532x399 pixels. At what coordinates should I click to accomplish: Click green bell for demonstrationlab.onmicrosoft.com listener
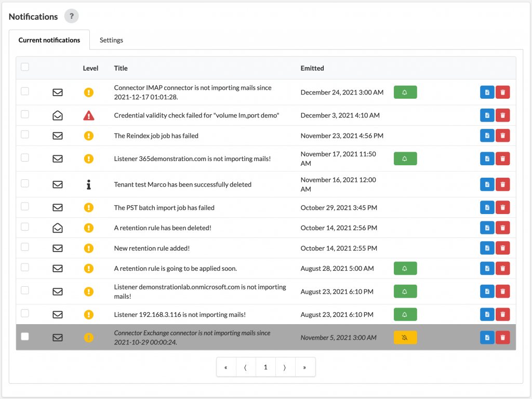405,291
